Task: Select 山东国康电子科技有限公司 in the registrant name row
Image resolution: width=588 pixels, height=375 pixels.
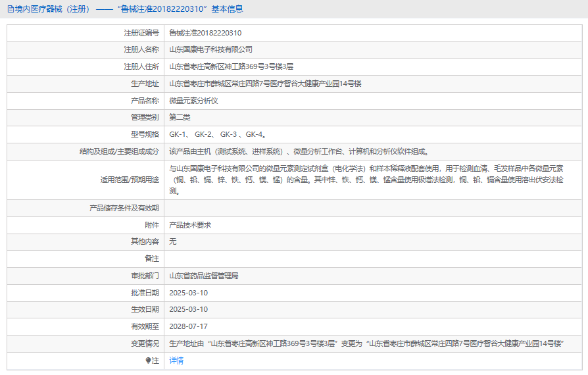Action: (x=210, y=49)
